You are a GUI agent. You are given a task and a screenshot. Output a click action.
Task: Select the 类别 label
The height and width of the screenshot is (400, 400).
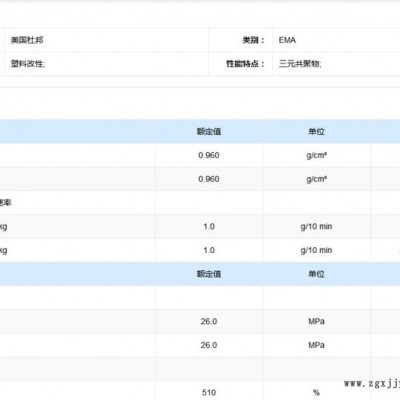[x=253, y=40]
